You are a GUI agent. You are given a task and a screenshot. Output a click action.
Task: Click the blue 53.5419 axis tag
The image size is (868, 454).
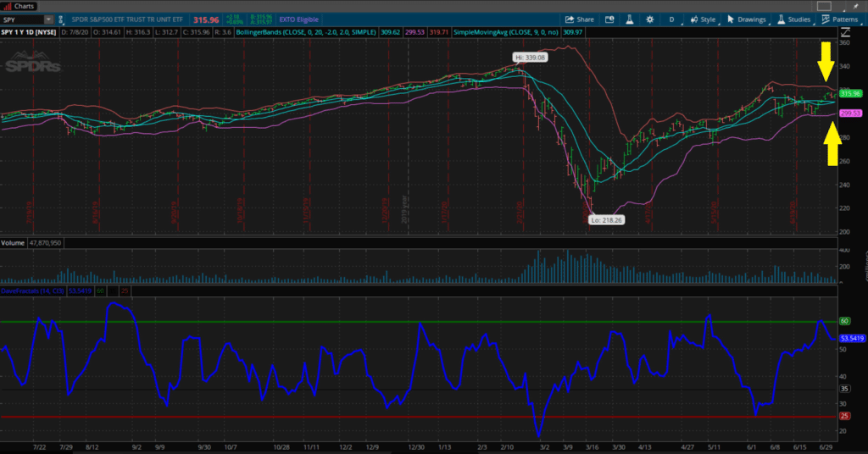(852, 339)
